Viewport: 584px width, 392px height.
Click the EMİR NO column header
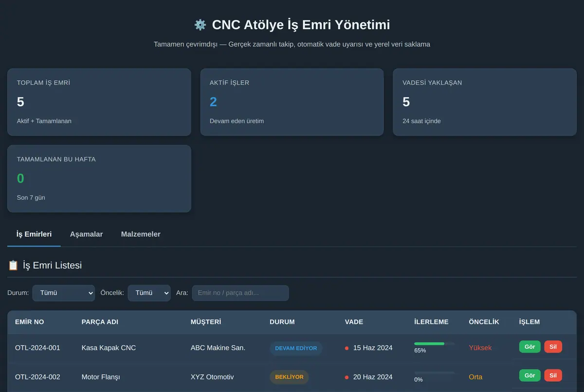(30, 322)
